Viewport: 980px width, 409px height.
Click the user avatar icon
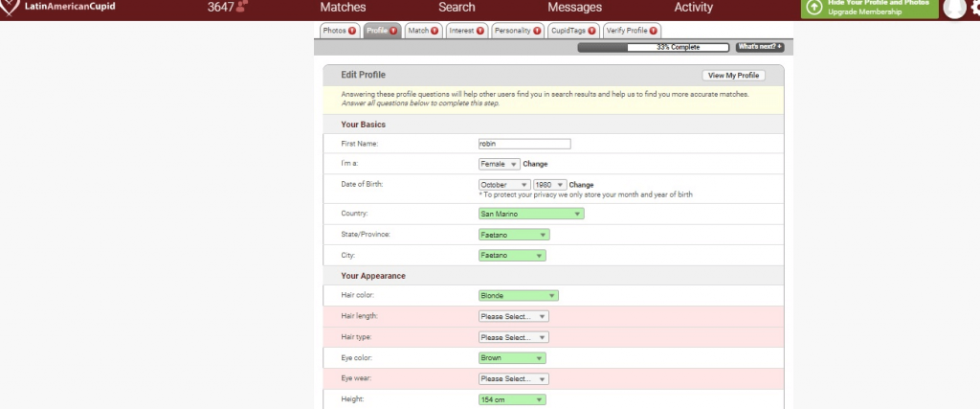953,9
